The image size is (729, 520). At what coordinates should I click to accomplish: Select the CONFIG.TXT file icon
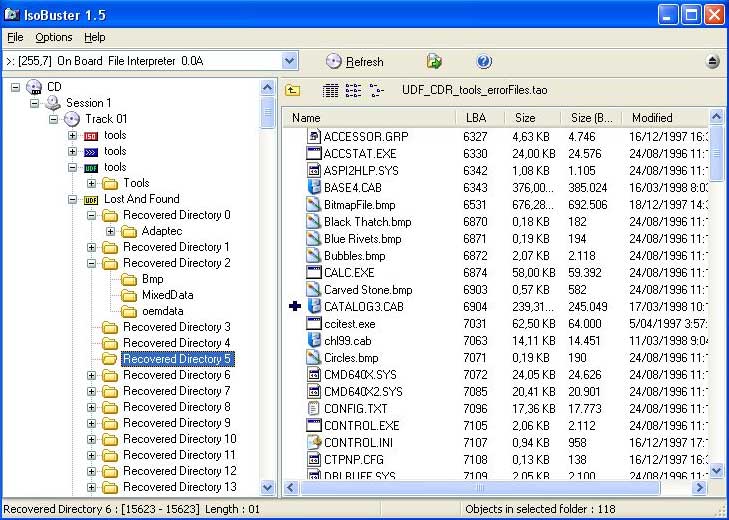point(314,408)
